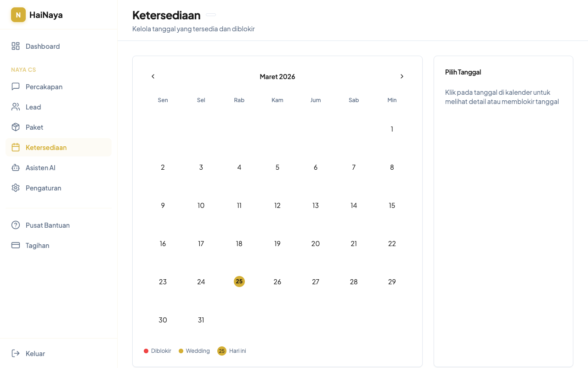Image resolution: width=588 pixels, height=368 pixels.
Task: Click the Keluar logout icon
Action: point(16,353)
